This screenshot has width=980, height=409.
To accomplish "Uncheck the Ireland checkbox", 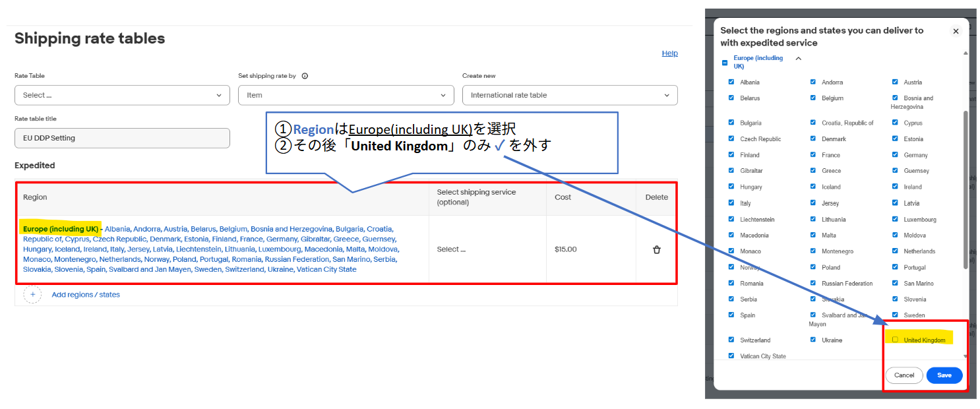I will [895, 187].
